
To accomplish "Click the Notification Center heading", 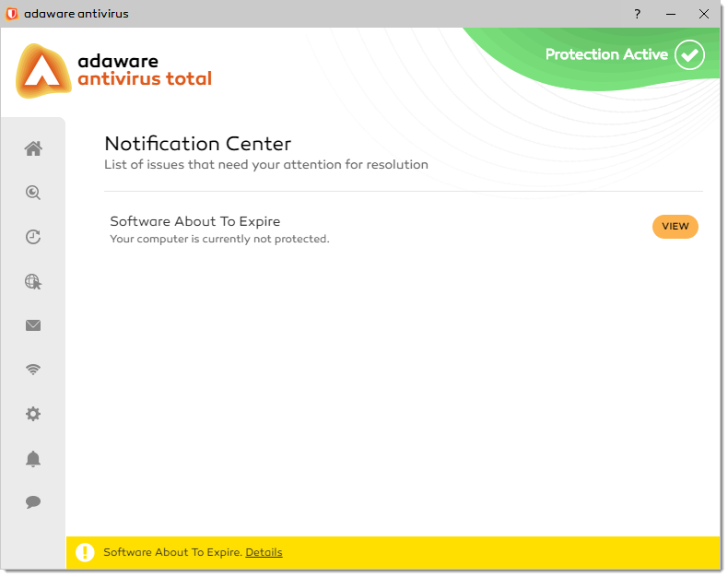I will coord(198,144).
